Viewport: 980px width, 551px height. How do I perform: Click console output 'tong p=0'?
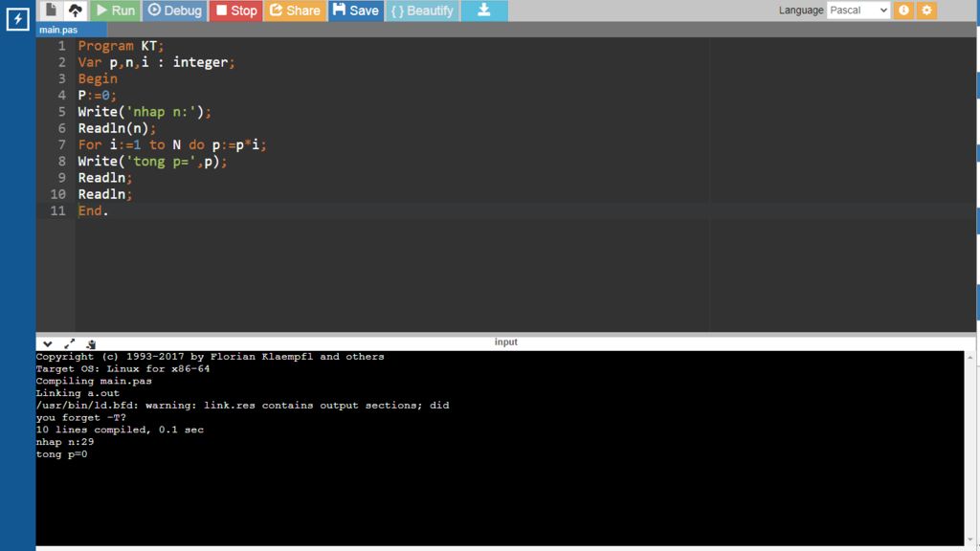pyautogui.click(x=61, y=454)
